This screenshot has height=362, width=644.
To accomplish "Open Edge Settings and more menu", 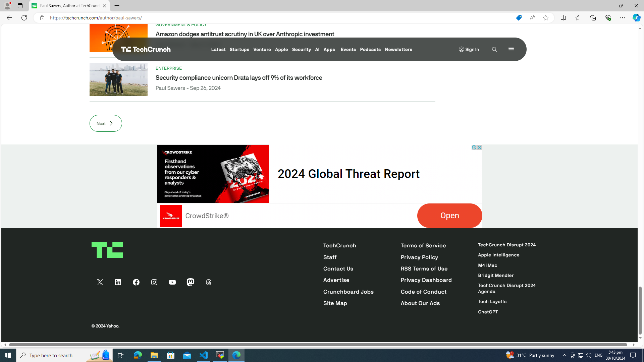I will 623,18.
